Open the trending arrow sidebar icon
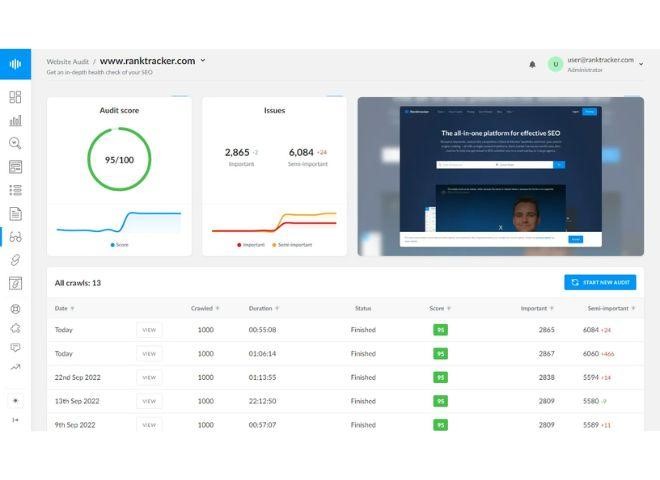 point(15,367)
